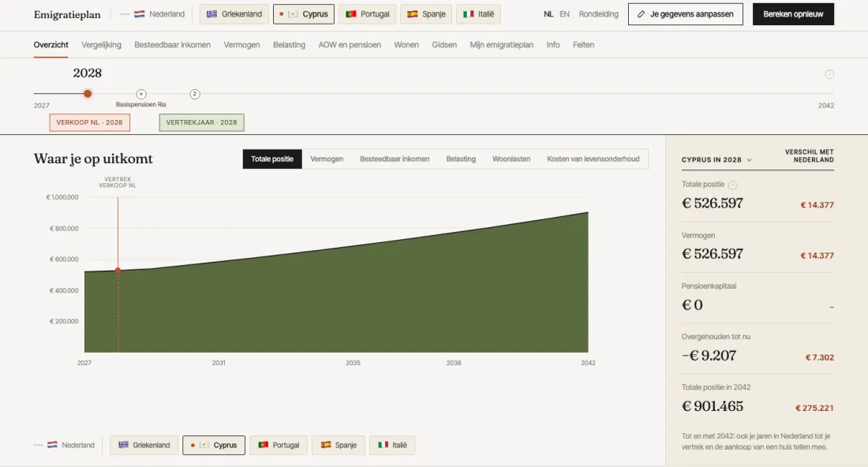Enable Griekenland below the chart

click(x=144, y=445)
